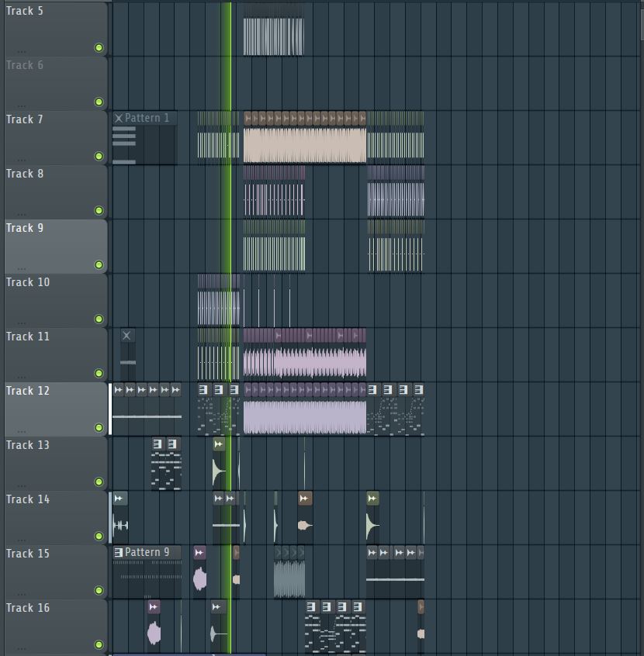Mute Track 7 using its green light
The width and height of the screenshot is (644, 656).
(99, 156)
